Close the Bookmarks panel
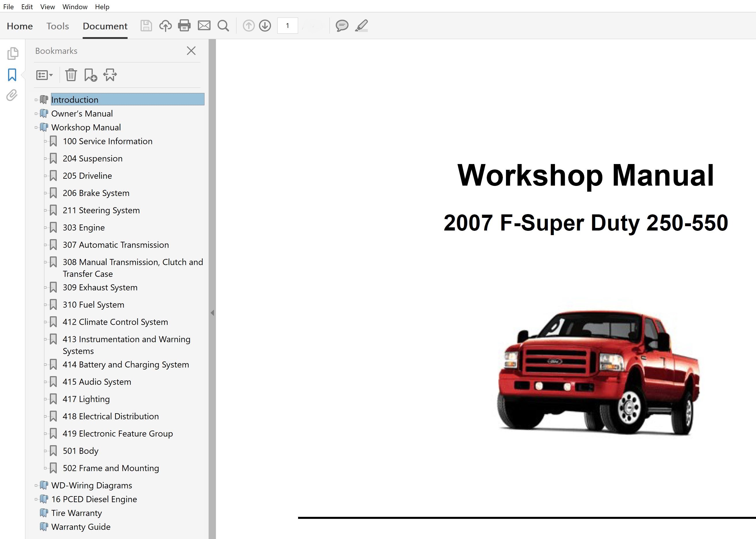The height and width of the screenshot is (539, 756). [191, 51]
